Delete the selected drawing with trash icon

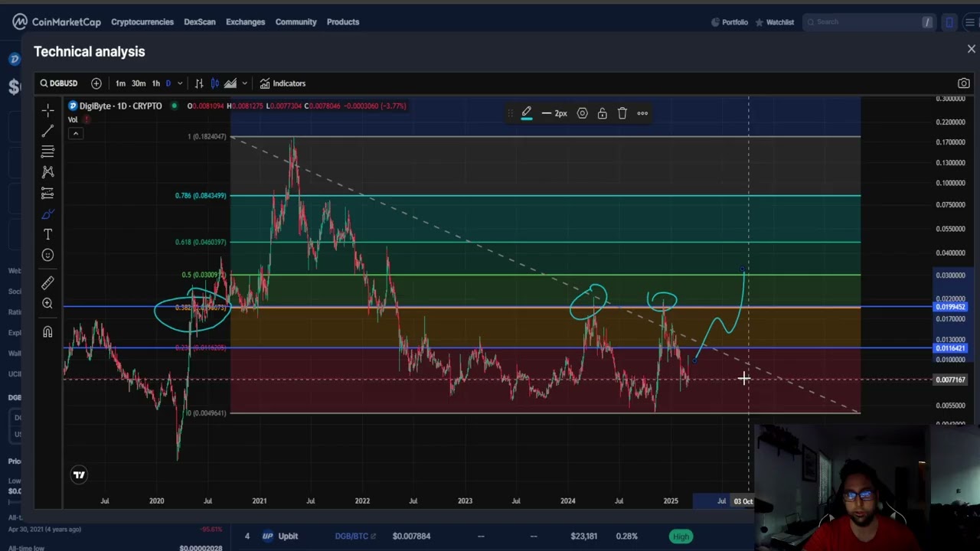(622, 113)
